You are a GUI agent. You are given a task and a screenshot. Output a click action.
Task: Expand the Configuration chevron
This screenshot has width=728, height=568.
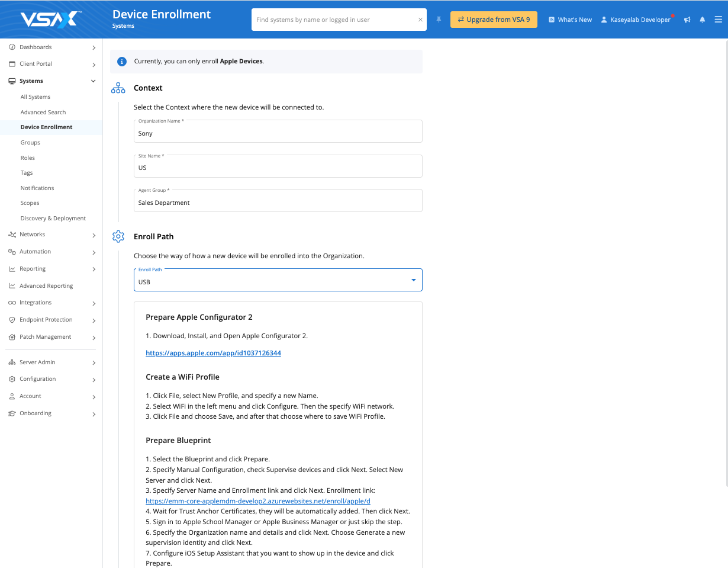(94, 380)
